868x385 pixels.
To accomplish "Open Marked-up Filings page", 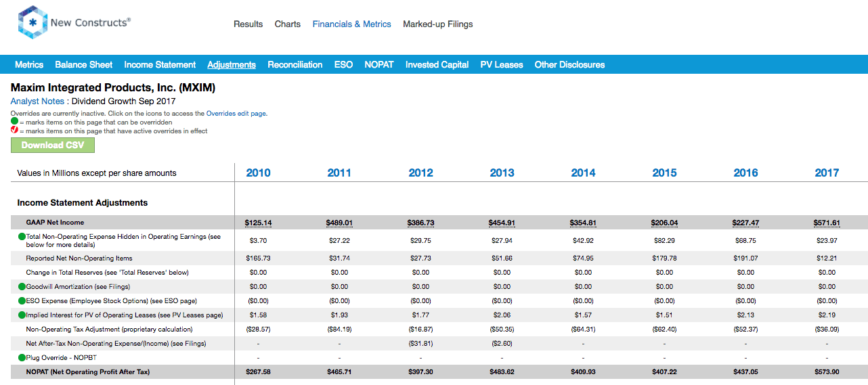I will point(438,24).
